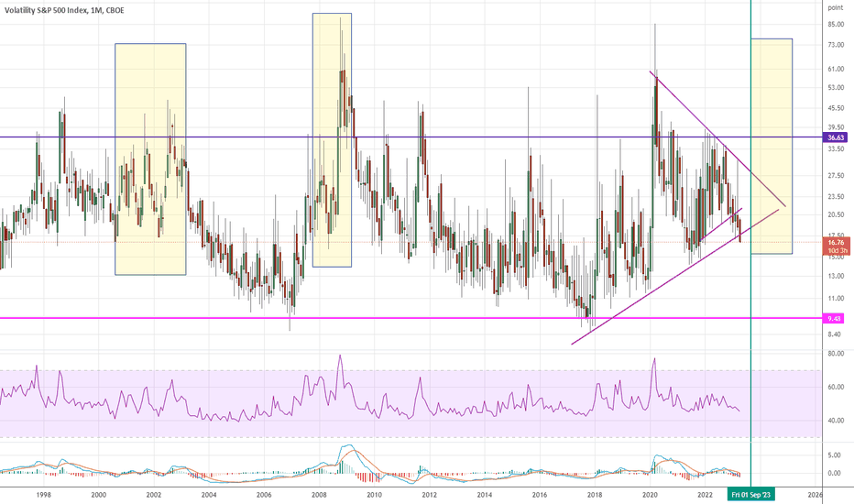Click the 40.00 RSI axis label
854x504 pixels.
836,421
